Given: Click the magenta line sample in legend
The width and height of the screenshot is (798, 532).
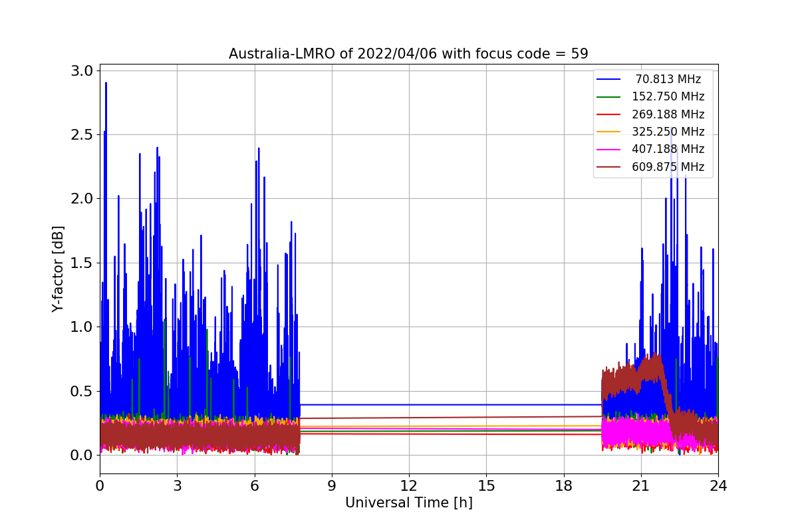Looking at the screenshot, I should tap(609, 150).
